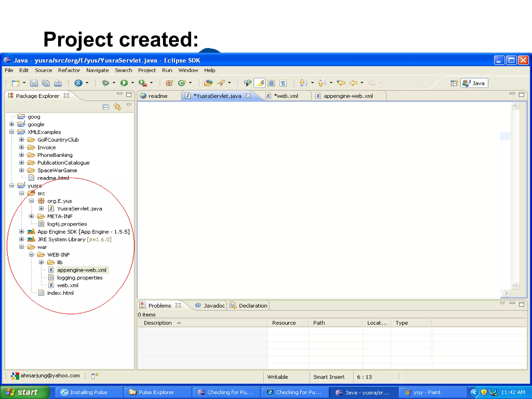The width and height of the screenshot is (532, 399).
Task: Toggle Show Whitespace Characters icon
Action: pos(283,83)
